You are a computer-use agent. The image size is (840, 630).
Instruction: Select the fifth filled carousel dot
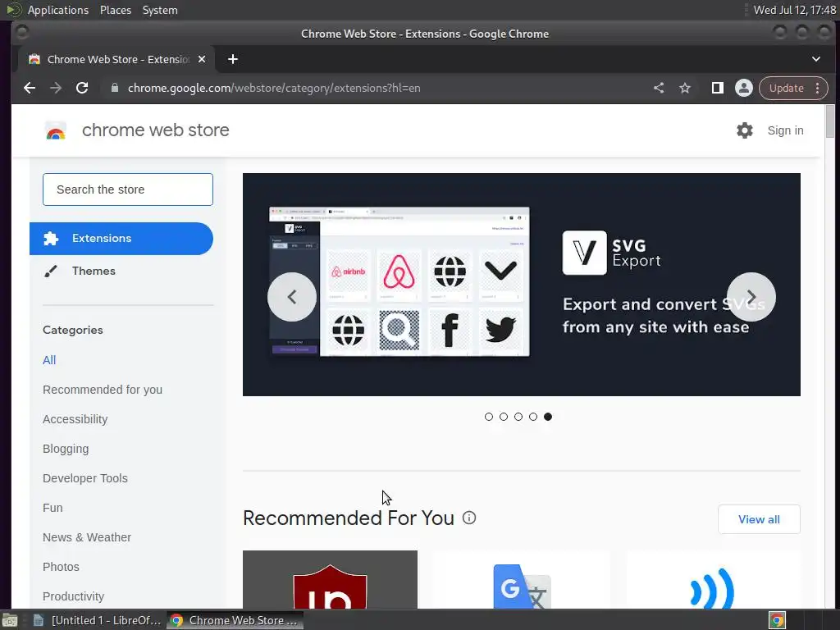[547, 417]
